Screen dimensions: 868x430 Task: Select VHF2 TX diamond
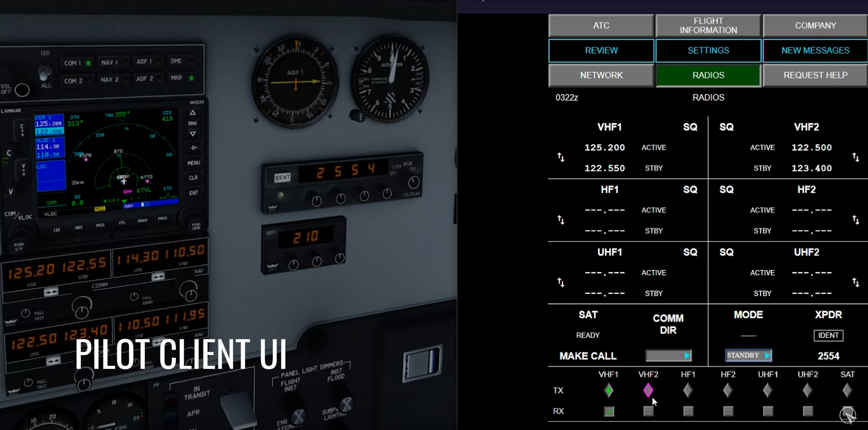pyautogui.click(x=648, y=390)
